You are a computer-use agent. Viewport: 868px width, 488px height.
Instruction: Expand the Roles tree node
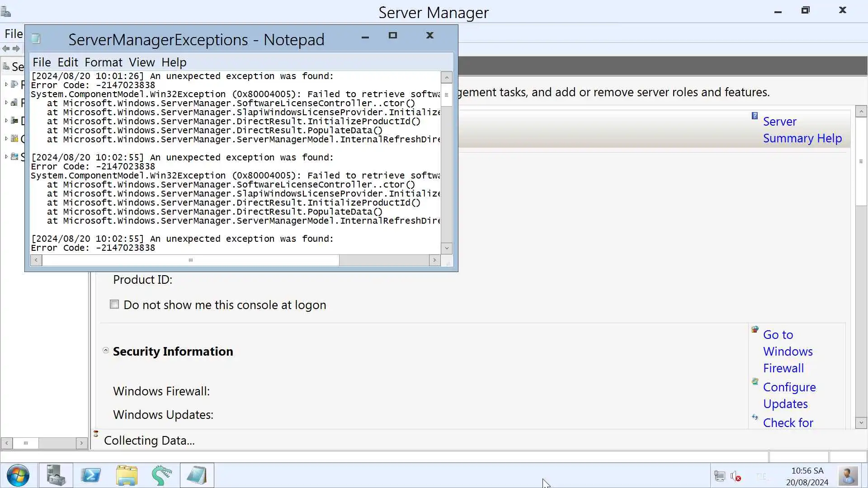tap(6, 84)
